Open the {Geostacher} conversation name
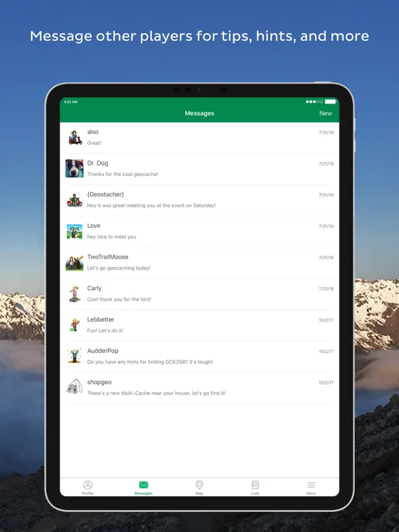This screenshot has width=399, height=532. click(x=105, y=195)
